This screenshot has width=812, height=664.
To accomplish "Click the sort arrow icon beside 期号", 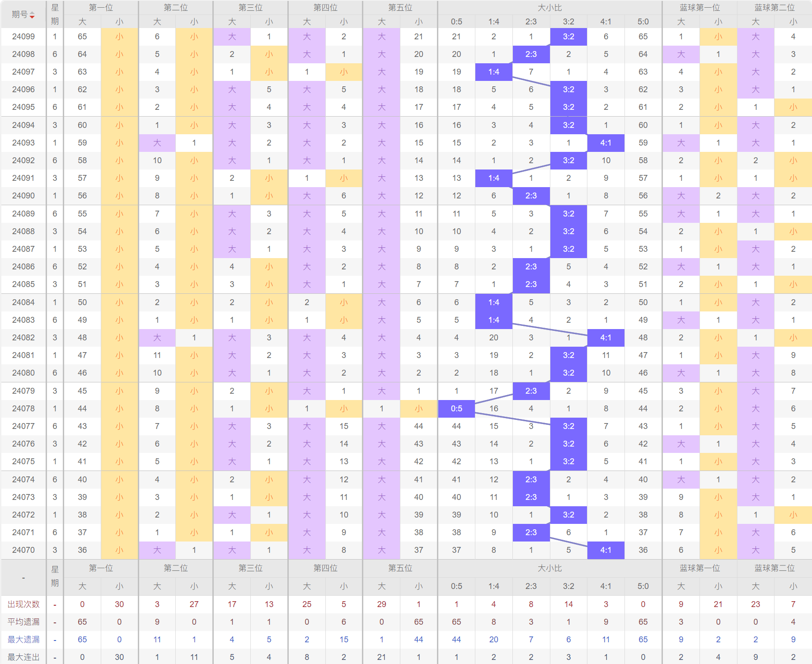I will [32, 15].
